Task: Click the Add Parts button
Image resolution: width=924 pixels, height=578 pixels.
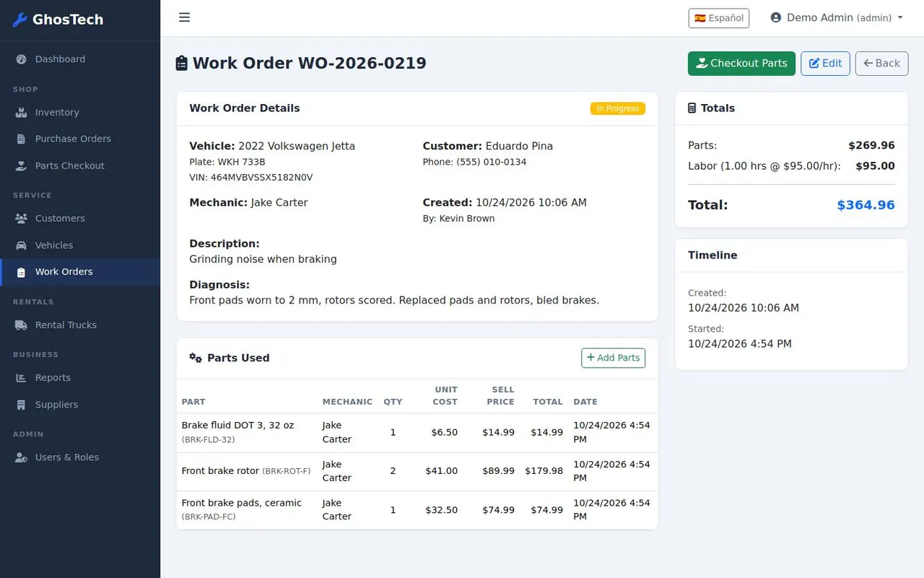Action: tap(613, 358)
